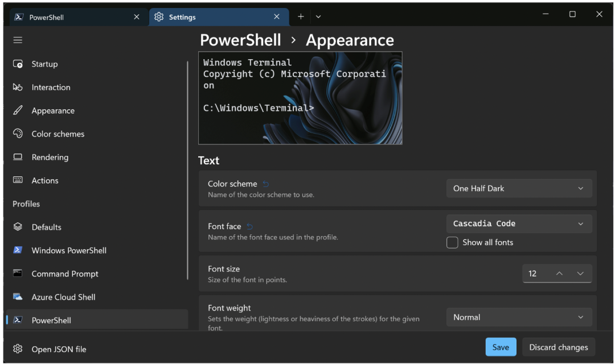Select the Color schemes palette icon

pos(18,134)
